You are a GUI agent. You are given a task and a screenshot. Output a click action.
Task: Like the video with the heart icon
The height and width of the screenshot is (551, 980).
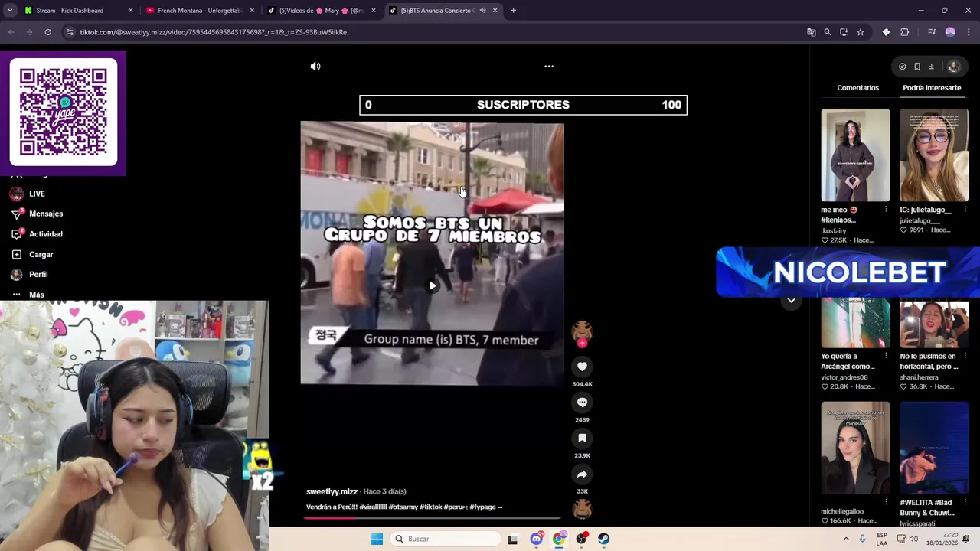coord(582,367)
